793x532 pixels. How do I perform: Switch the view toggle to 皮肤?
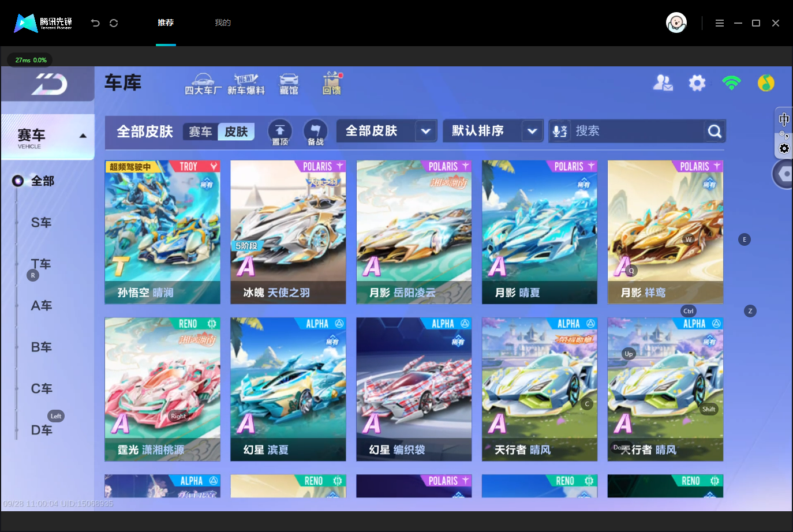(236, 132)
